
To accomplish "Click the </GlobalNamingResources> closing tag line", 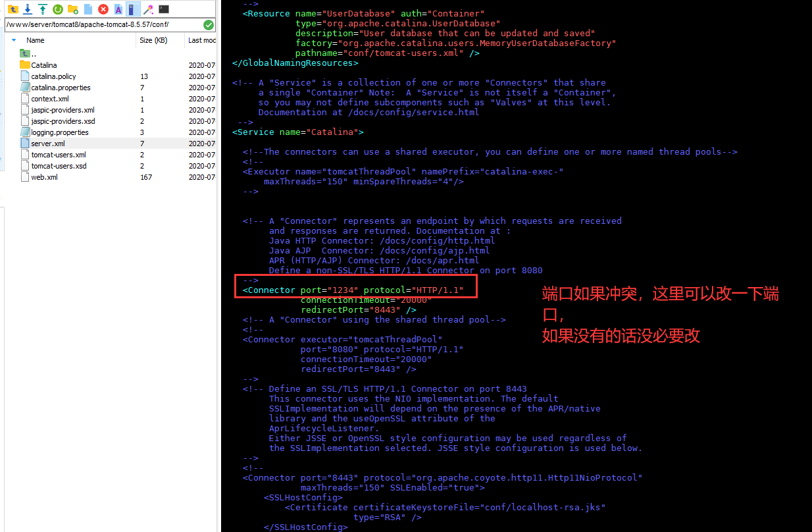I will click(295, 63).
